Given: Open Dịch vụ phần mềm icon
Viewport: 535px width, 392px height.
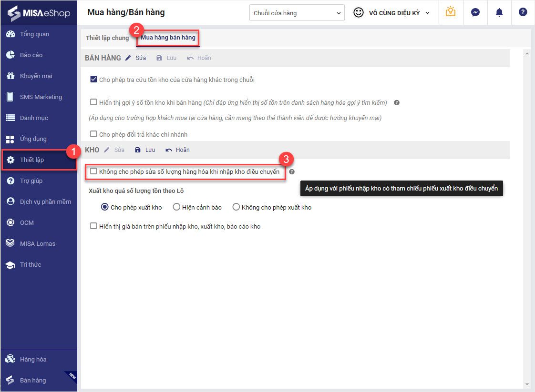Looking at the screenshot, I should click(10, 201).
